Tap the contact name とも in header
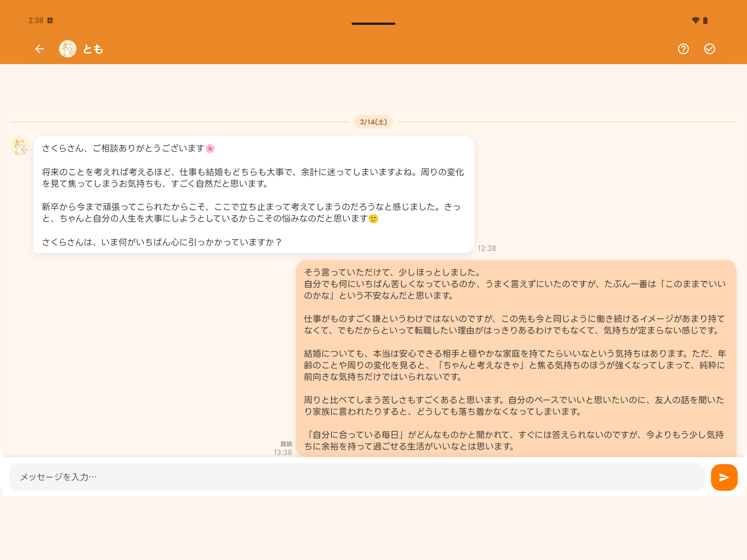This screenshot has width=747, height=560. coord(93,49)
